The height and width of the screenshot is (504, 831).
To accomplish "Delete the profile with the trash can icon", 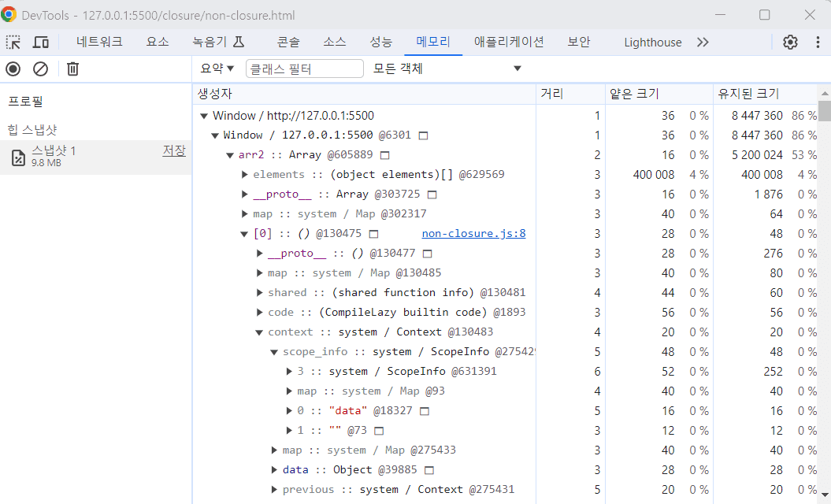I will click(x=72, y=69).
